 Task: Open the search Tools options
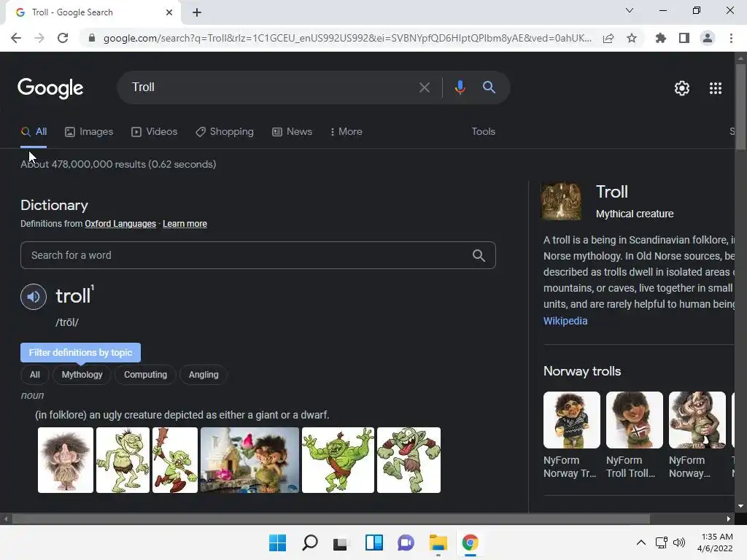[483, 132]
